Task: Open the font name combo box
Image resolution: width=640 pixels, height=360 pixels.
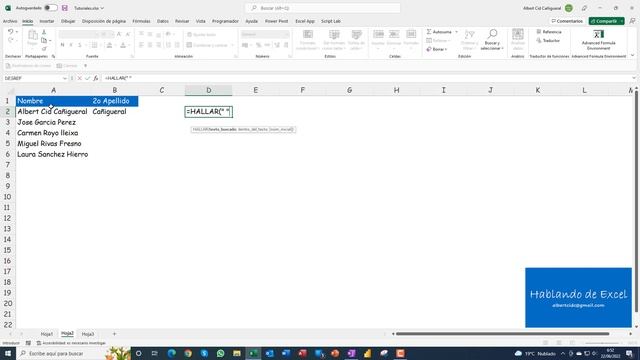Action: click(78, 34)
